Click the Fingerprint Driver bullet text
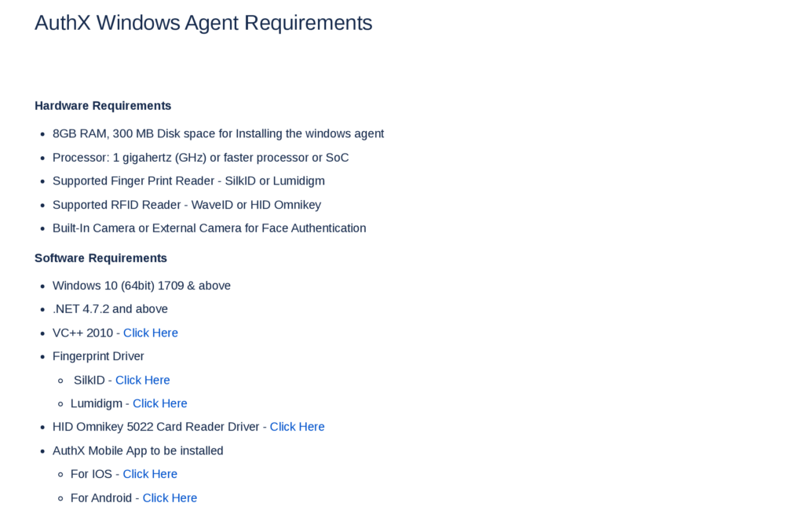 pos(98,356)
